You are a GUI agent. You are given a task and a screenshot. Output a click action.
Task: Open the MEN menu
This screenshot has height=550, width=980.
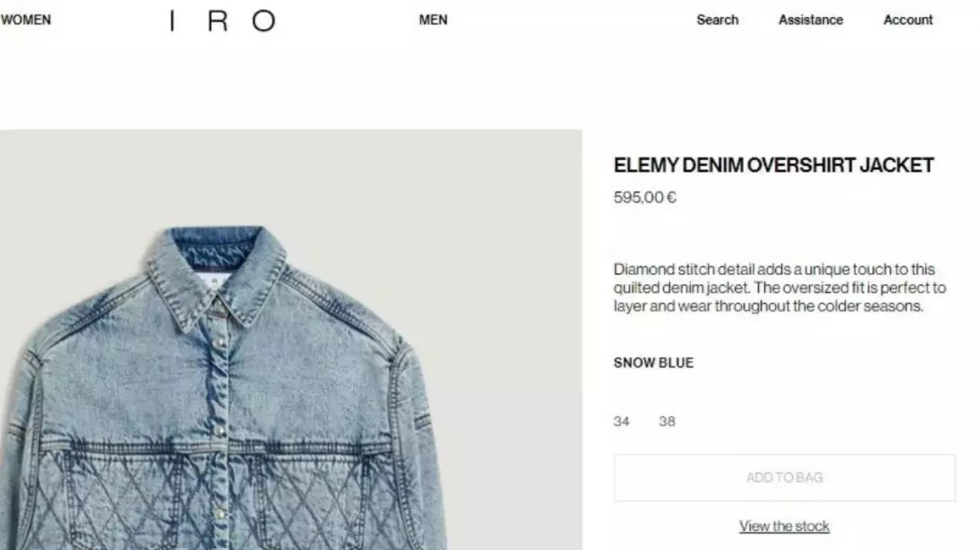433,20
